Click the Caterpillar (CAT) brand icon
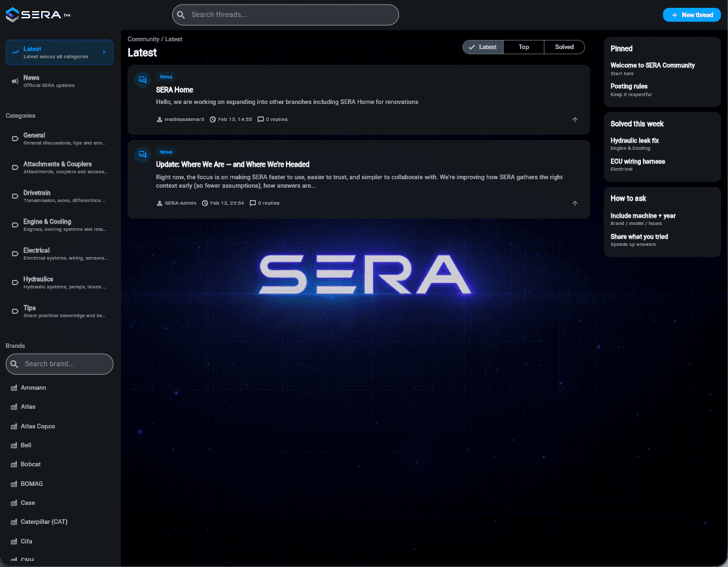 pyautogui.click(x=15, y=521)
